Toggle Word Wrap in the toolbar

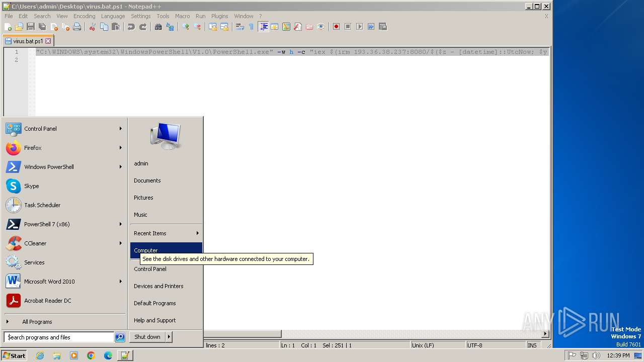240,27
